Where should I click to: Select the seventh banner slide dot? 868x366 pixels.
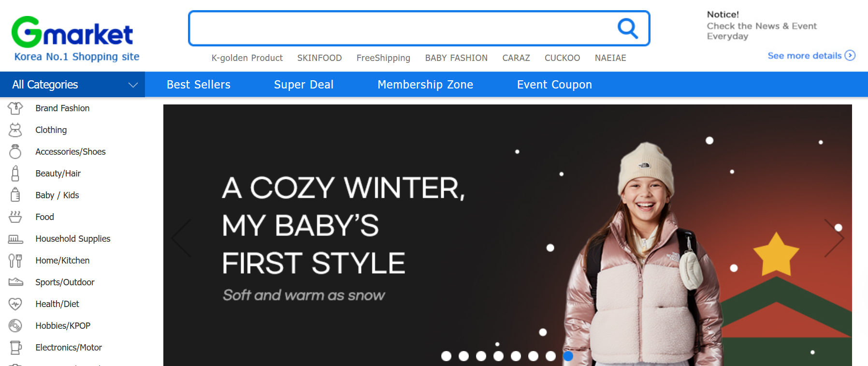coord(550,356)
